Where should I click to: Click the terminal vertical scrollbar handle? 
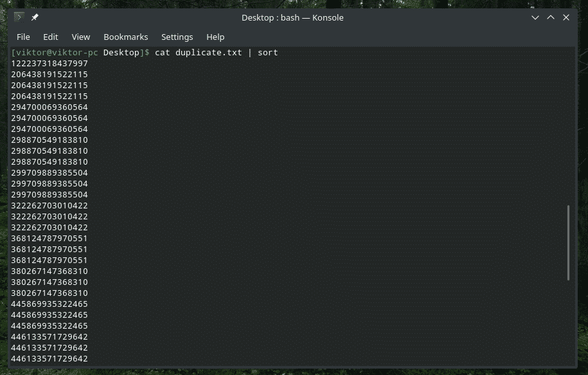coord(568,242)
